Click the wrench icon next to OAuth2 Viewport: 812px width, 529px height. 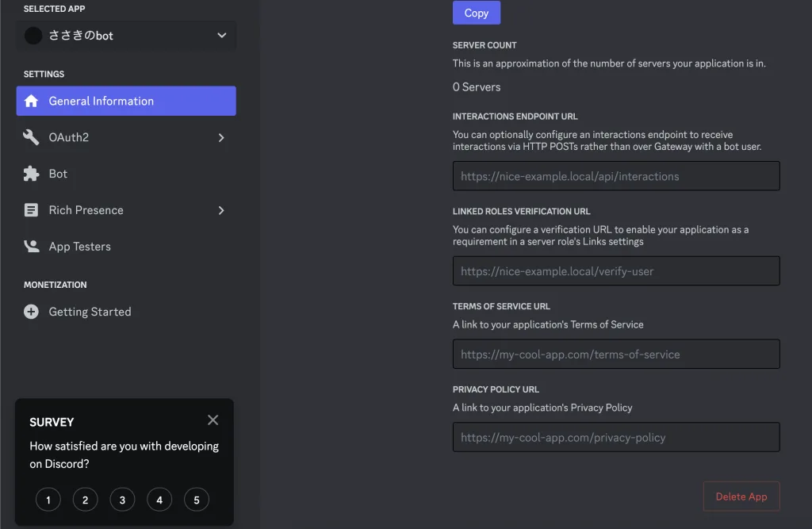tap(31, 137)
